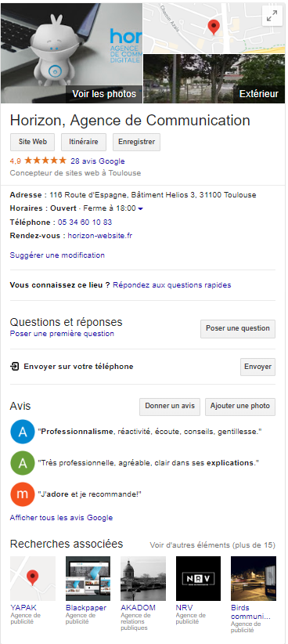Open the blue 'A' reviewer avatar
The width and height of the screenshot is (288, 644).
23,432
